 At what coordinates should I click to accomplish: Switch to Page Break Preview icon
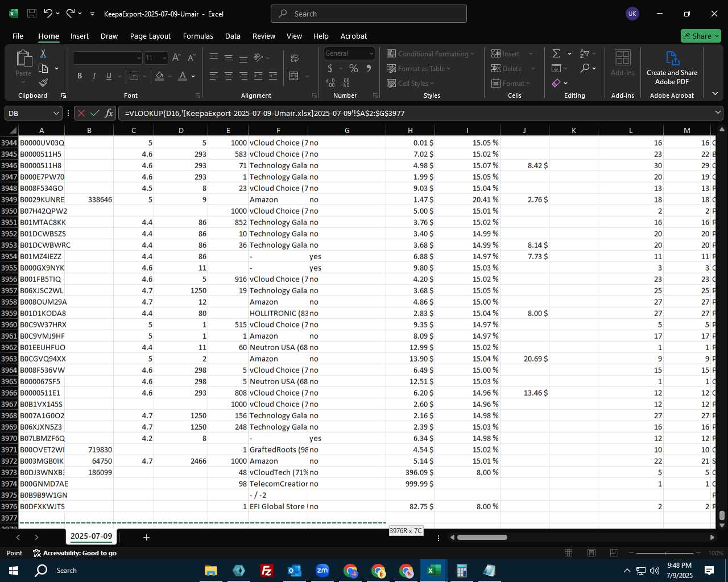tap(614, 553)
